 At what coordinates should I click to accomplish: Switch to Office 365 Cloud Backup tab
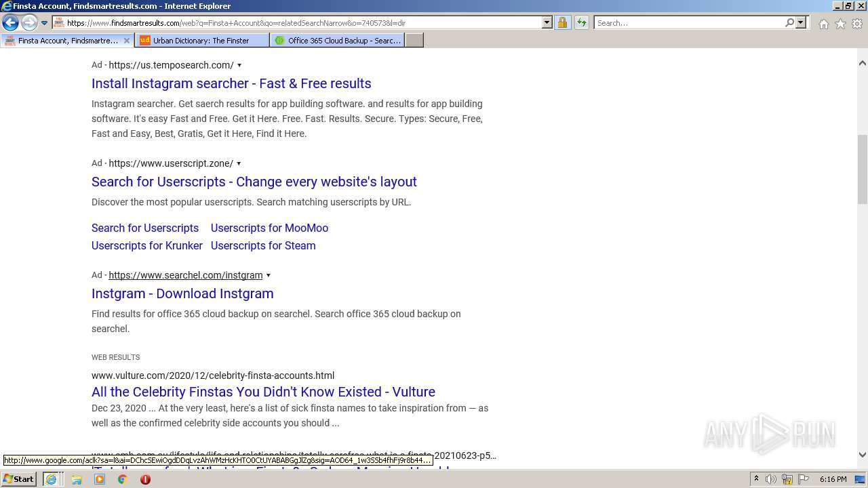coord(337,41)
